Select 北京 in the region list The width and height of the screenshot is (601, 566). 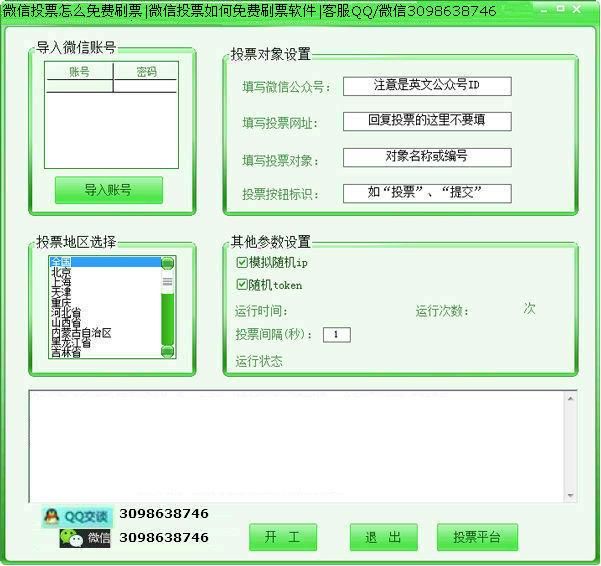tap(105, 272)
